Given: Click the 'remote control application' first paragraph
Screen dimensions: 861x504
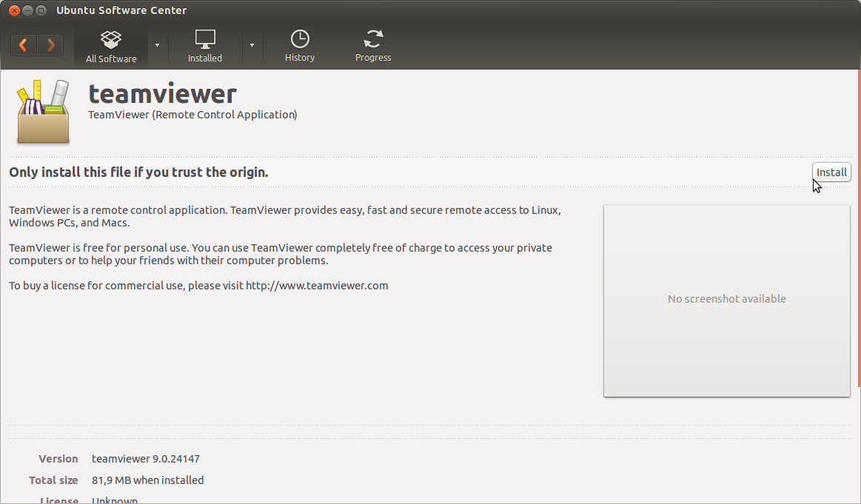Looking at the screenshot, I should click(x=285, y=216).
